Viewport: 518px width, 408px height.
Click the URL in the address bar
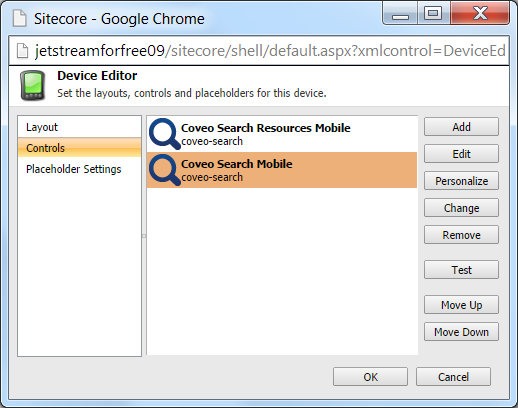coord(270,51)
